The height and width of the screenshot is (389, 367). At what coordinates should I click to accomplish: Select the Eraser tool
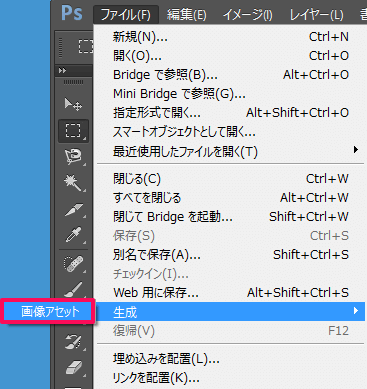point(73,368)
